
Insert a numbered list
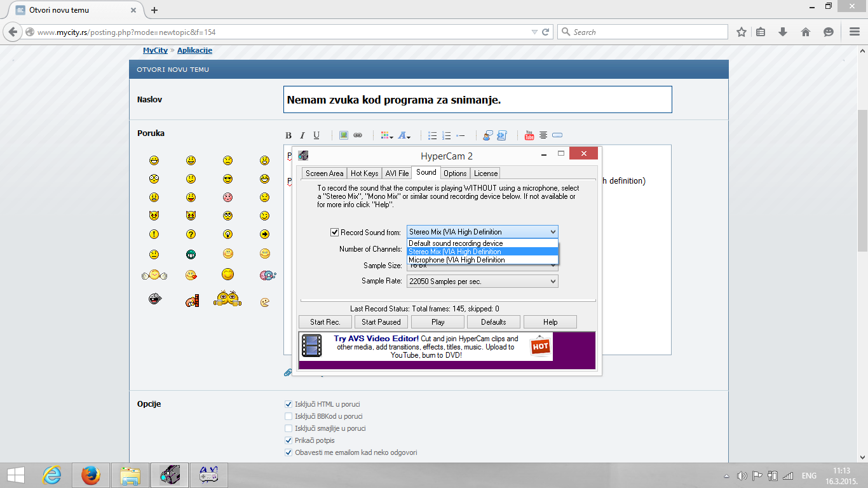pos(447,135)
